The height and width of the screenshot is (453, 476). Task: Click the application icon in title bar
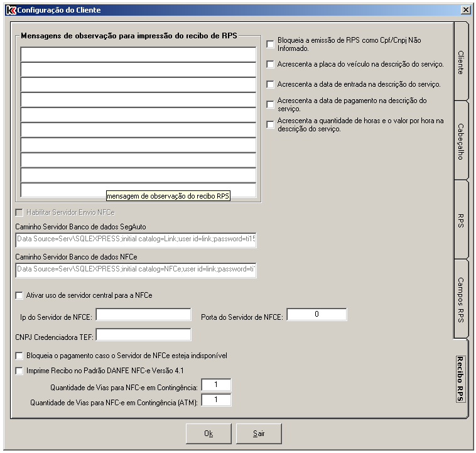click(x=9, y=10)
